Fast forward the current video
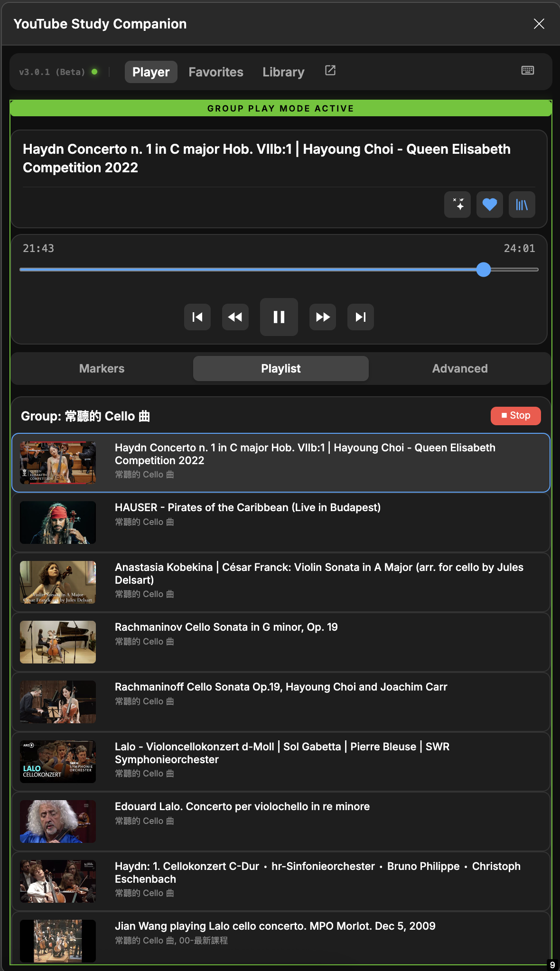Viewport: 560px width, 971px height. [323, 317]
